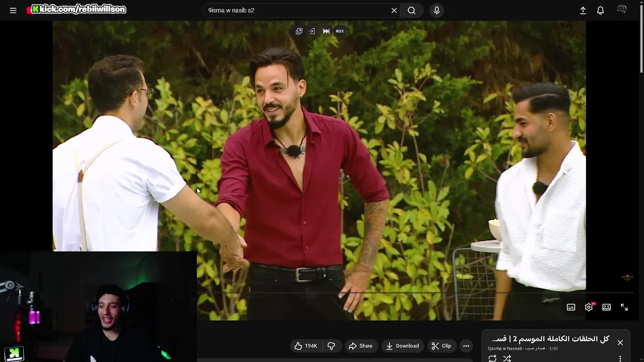Open the Share dialog
The image size is (644, 362).
coord(361,346)
